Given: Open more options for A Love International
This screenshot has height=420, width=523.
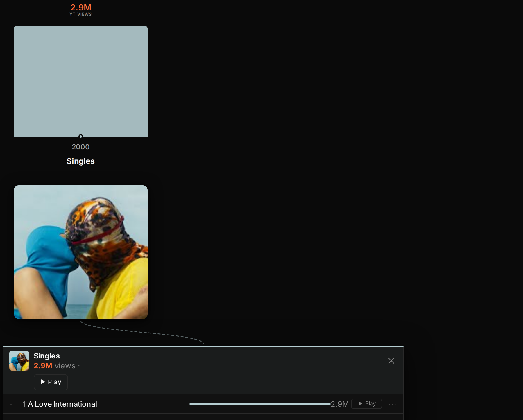Looking at the screenshot, I should [392, 404].
